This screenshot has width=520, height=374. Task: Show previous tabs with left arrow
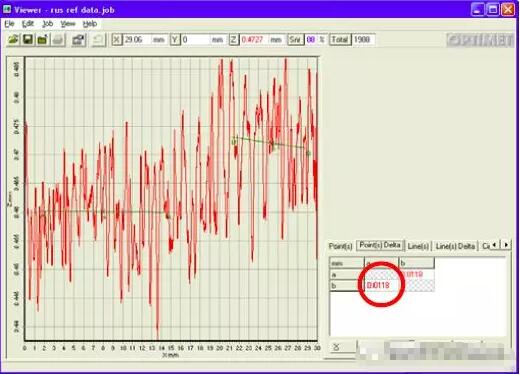tap(495, 245)
